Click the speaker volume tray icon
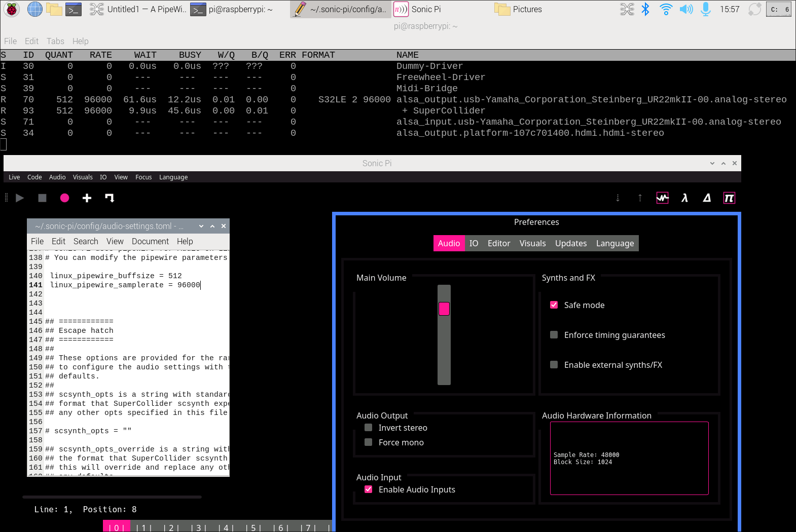This screenshot has width=796, height=532. [x=686, y=9]
